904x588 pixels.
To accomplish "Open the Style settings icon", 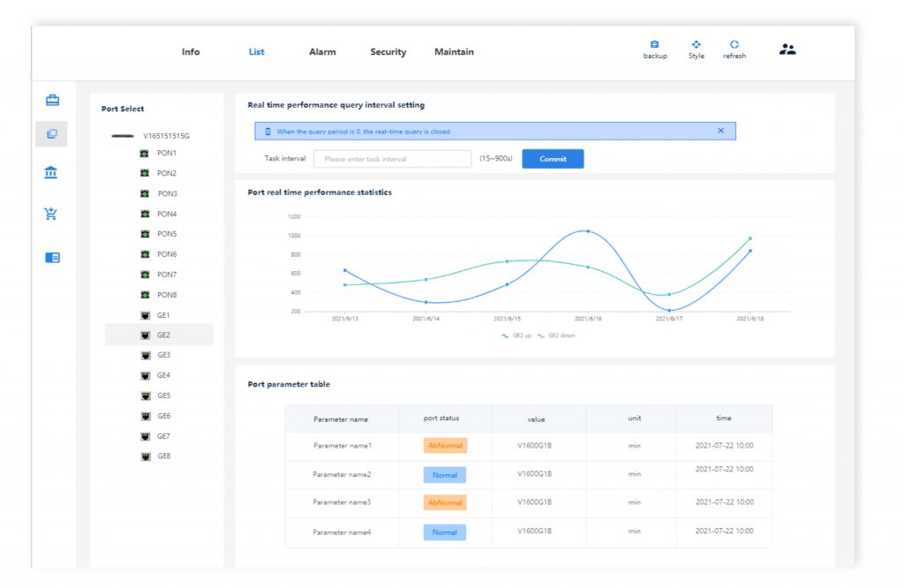I will click(696, 44).
